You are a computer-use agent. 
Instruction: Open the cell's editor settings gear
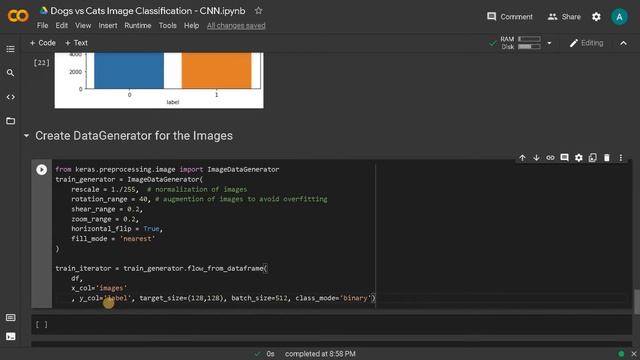[x=579, y=158]
